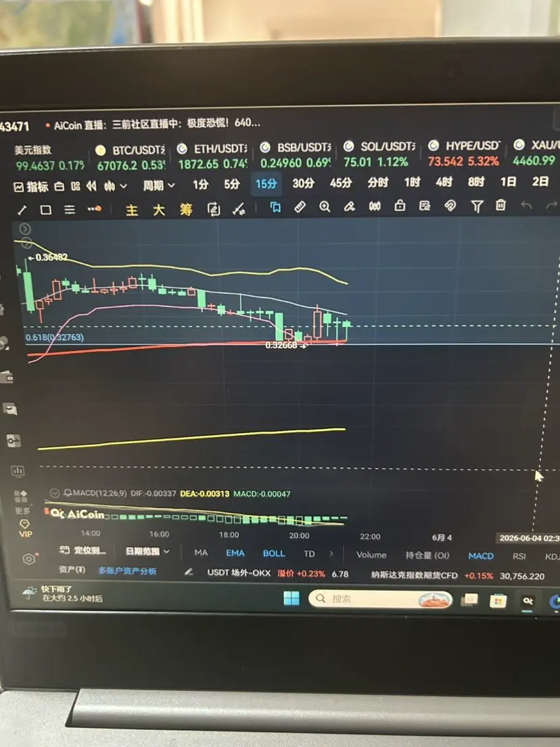Open the Microsoft Store taskbar icon
The height and width of the screenshot is (747, 560).
point(498,601)
